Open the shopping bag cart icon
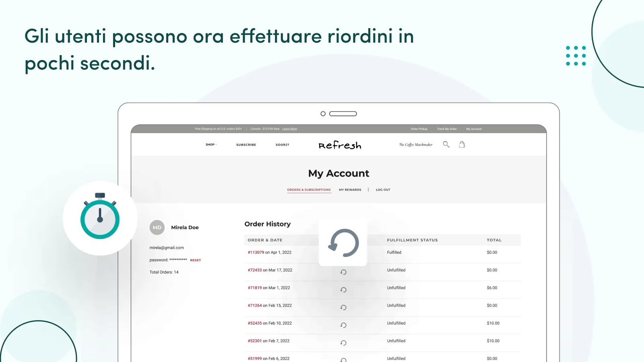This screenshot has width=644, height=362. tap(462, 144)
